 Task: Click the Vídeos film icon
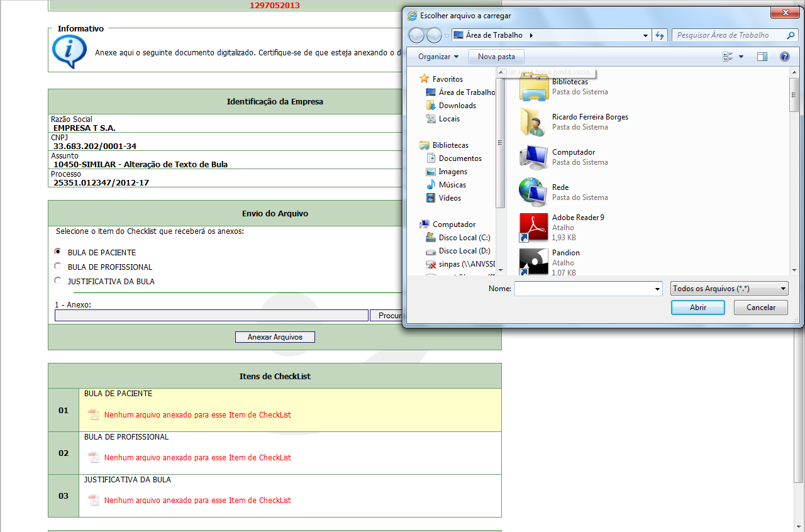pyautogui.click(x=431, y=198)
